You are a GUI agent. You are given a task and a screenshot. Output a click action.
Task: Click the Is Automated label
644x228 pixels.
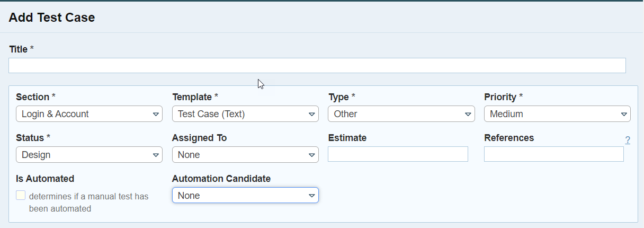click(x=45, y=179)
